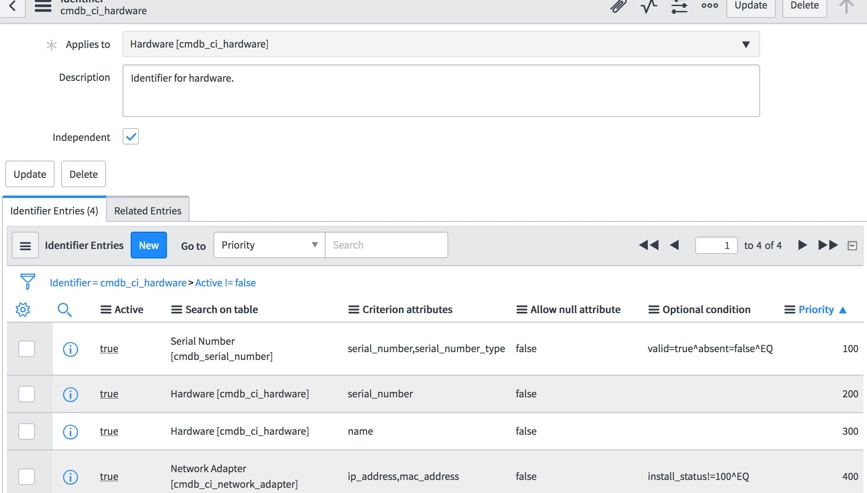The width and height of the screenshot is (867, 493).
Task: Select the Serial Number row checkbox
Action: pyautogui.click(x=27, y=349)
